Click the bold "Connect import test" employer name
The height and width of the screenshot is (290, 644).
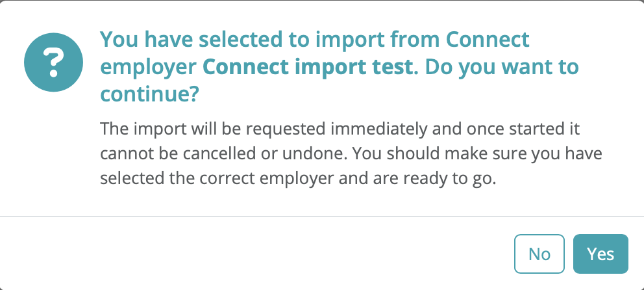(x=308, y=67)
